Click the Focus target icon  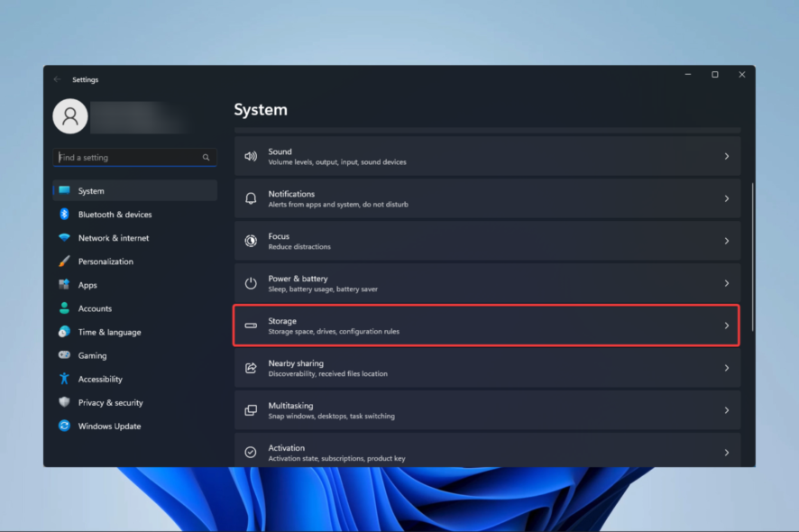point(251,241)
